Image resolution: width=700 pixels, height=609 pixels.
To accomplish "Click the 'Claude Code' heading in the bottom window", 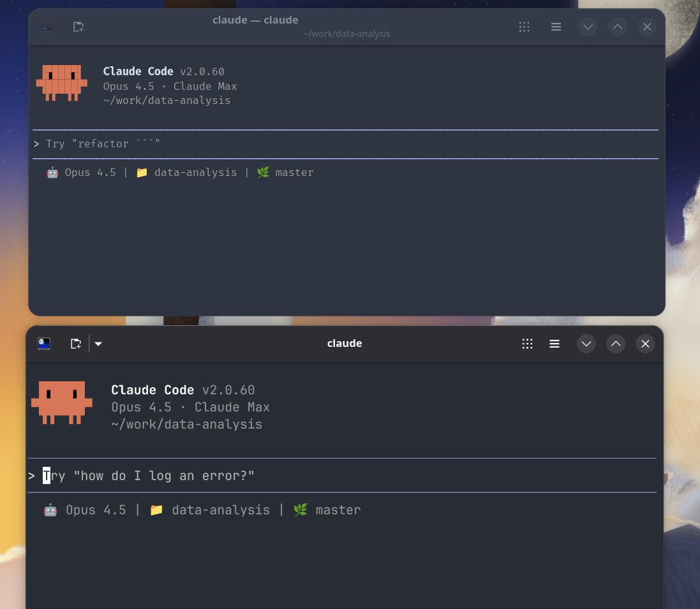I will click(153, 390).
